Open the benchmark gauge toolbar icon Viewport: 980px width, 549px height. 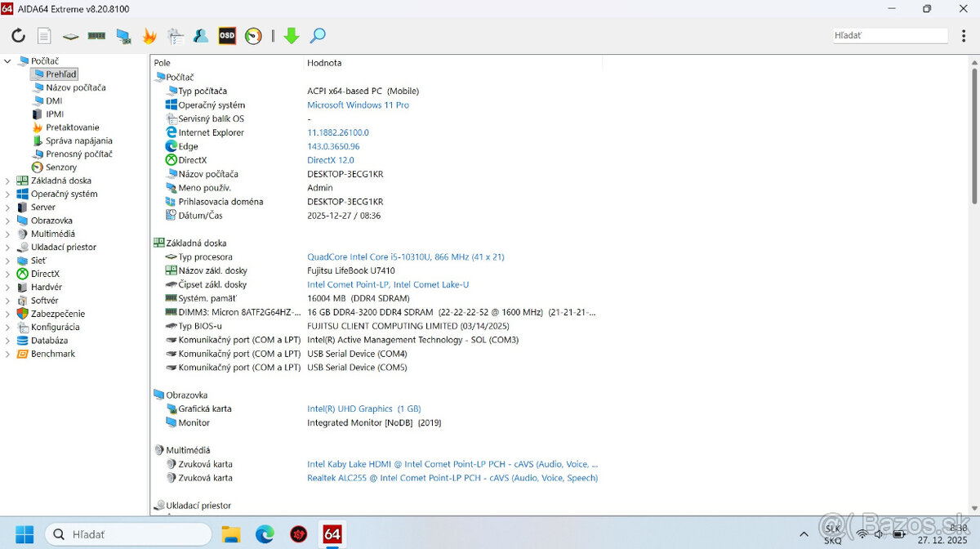pos(252,35)
